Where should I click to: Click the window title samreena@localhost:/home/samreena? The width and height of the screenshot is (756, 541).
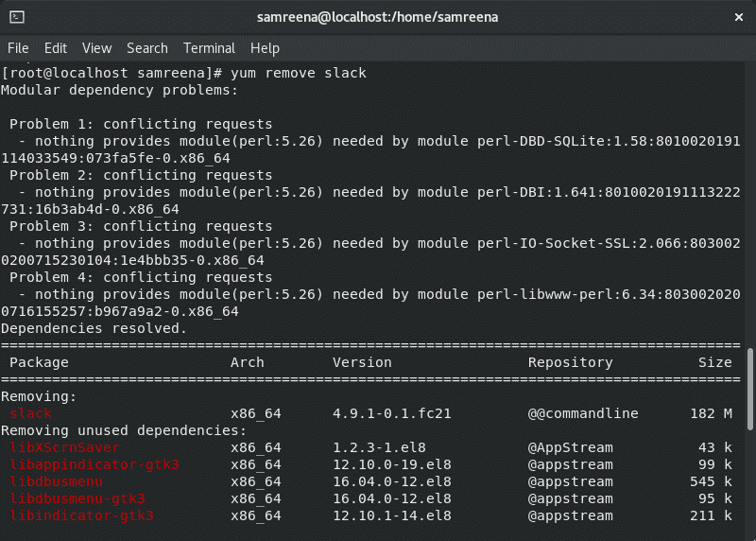(377, 17)
